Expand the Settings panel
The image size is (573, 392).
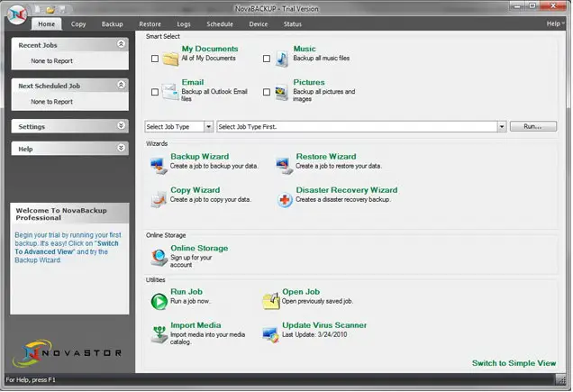tap(121, 125)
